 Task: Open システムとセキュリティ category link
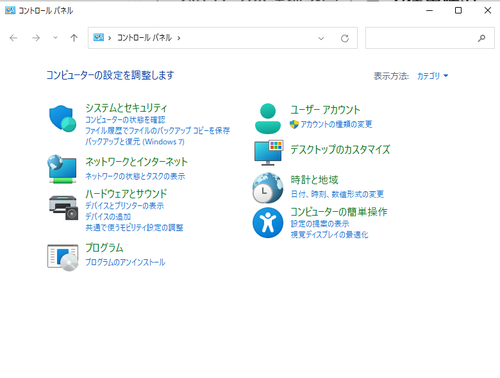click(x=126, y=108)
